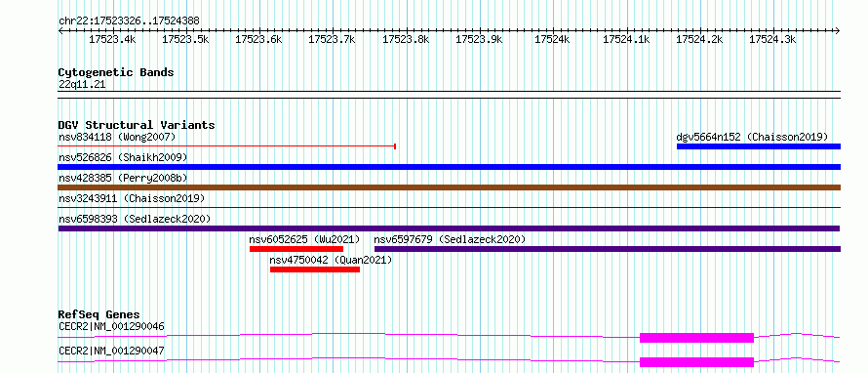
Task: Click the Cytogenetic Bands track title
Action: click(x=116, y=72)
